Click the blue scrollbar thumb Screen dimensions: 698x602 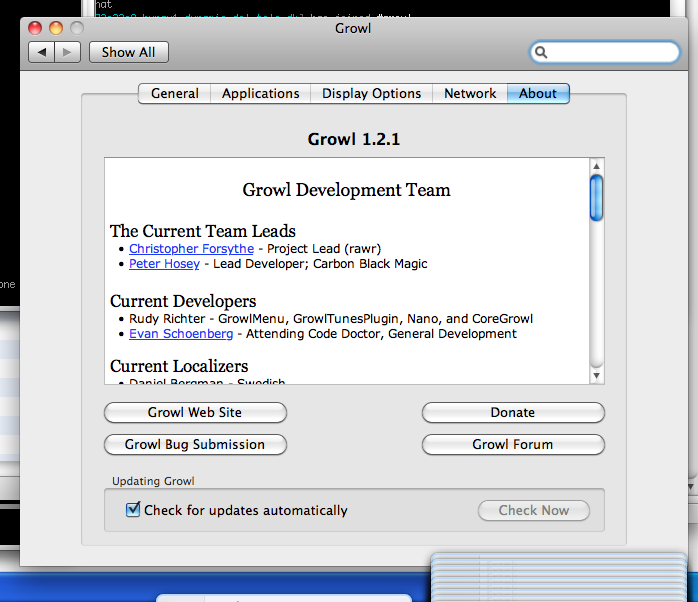[x=596, y=197]
